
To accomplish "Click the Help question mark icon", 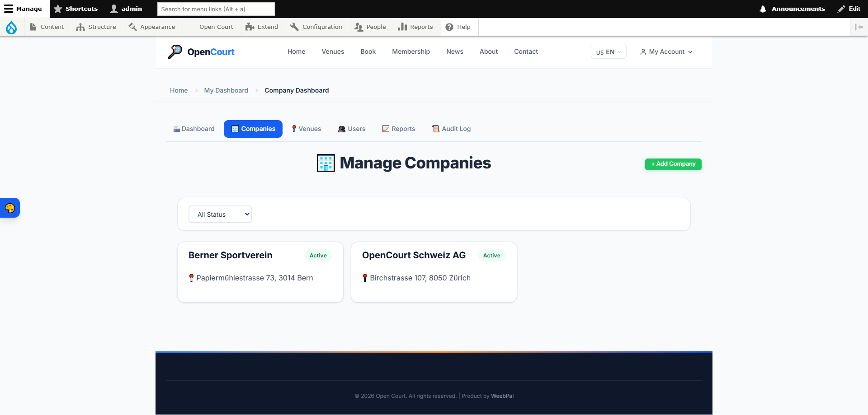I will coord(449,27).
